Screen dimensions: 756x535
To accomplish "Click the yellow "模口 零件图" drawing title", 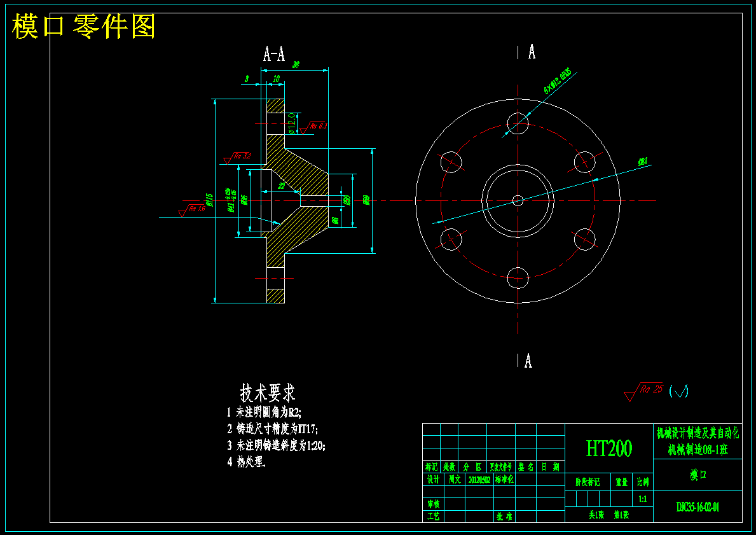I will click(83, 26).
